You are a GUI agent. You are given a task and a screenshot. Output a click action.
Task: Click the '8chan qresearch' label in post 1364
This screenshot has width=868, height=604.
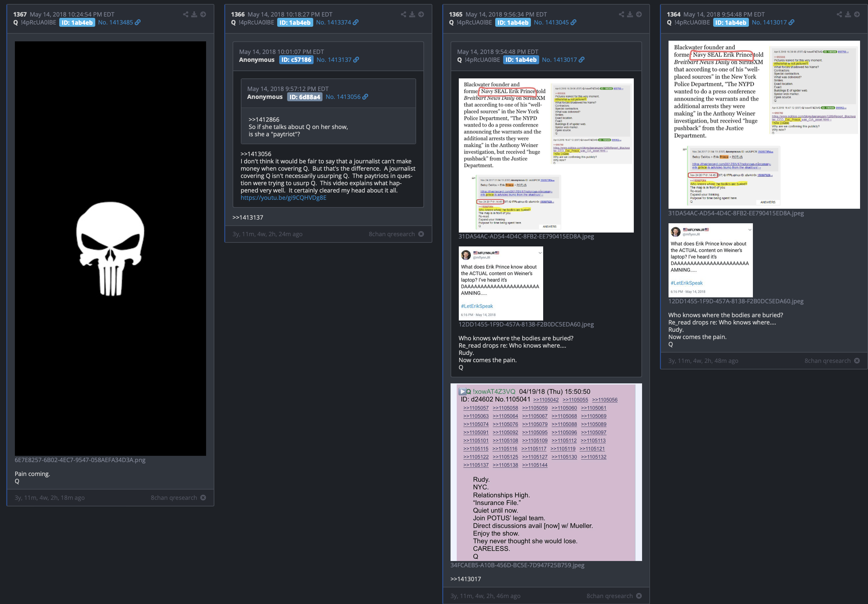pyautogui.click(x=828, y=361)
